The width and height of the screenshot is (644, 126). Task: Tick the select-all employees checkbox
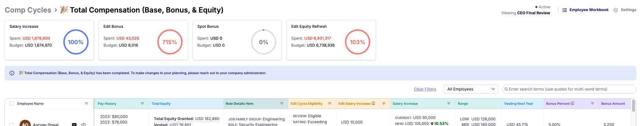[x=12, y=104]
